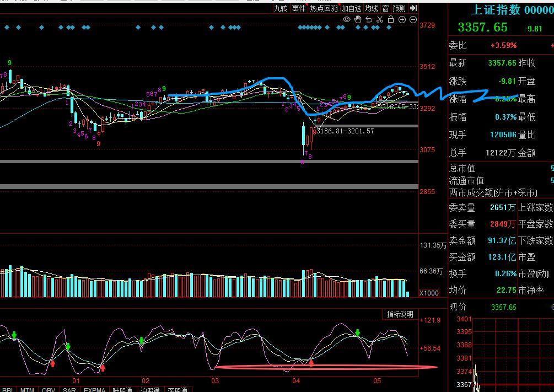This screenshot has width=554, height=392.
Task: Open the 事件 events button
Action: pos(299,8)
